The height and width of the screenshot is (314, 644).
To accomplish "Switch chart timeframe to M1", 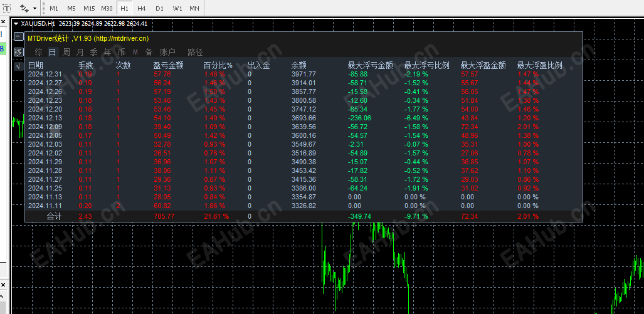I will [54, 8].
